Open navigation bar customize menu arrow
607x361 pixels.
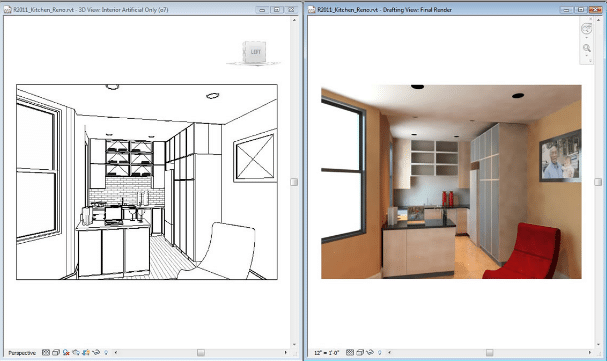[590, 61]
